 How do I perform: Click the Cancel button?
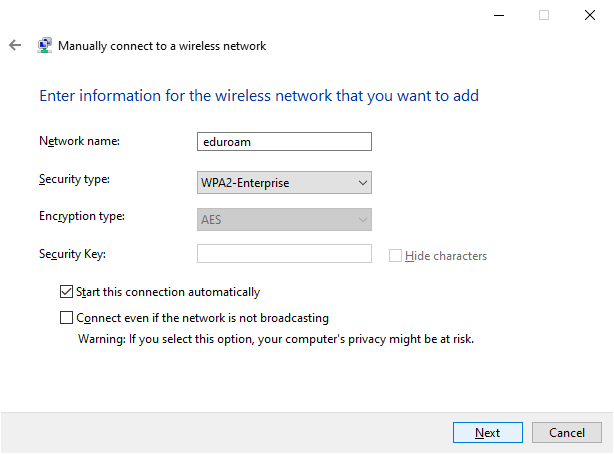point(567,432)
